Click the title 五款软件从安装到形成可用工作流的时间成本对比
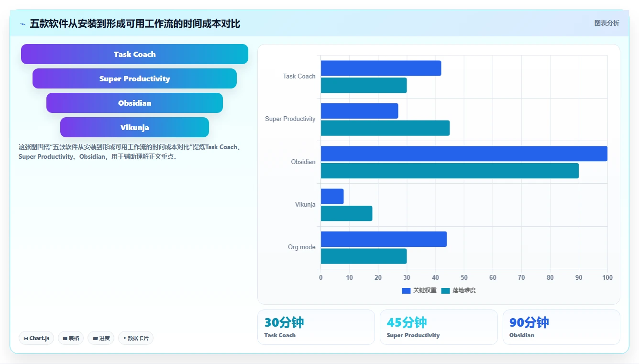Viewport: 639px width, 364px height. 135,23
